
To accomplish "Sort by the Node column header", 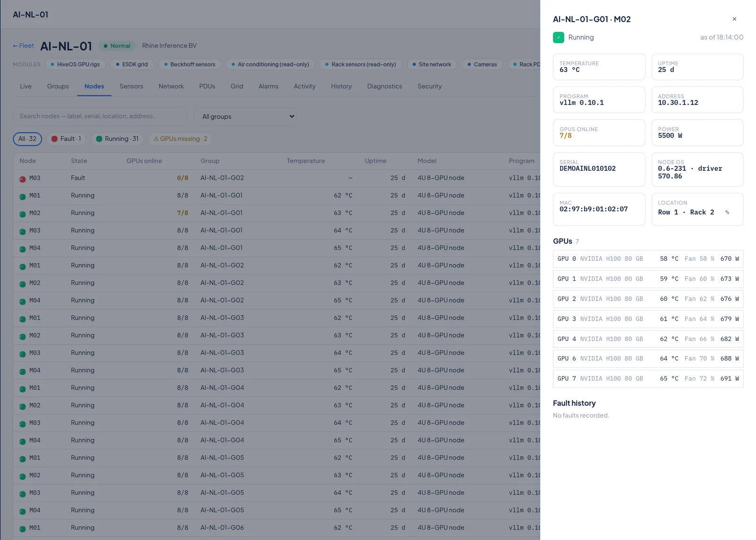I will click(27, 161).
